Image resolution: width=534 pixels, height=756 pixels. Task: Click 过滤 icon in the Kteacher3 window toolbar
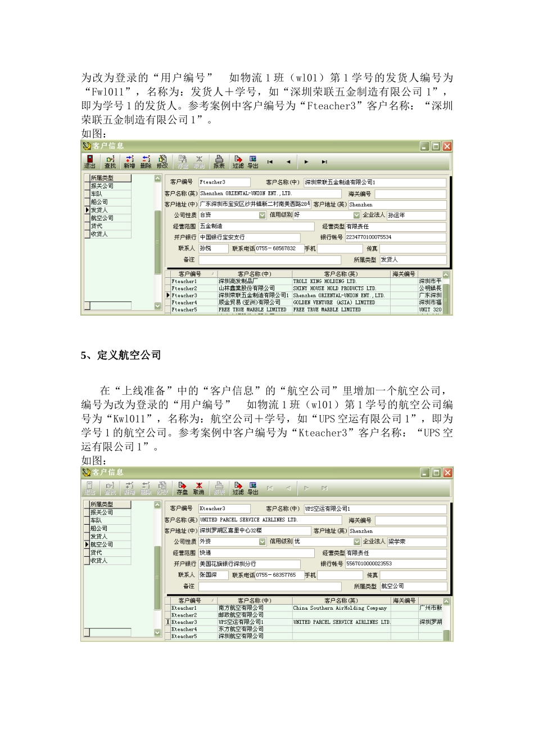(238, 488)
